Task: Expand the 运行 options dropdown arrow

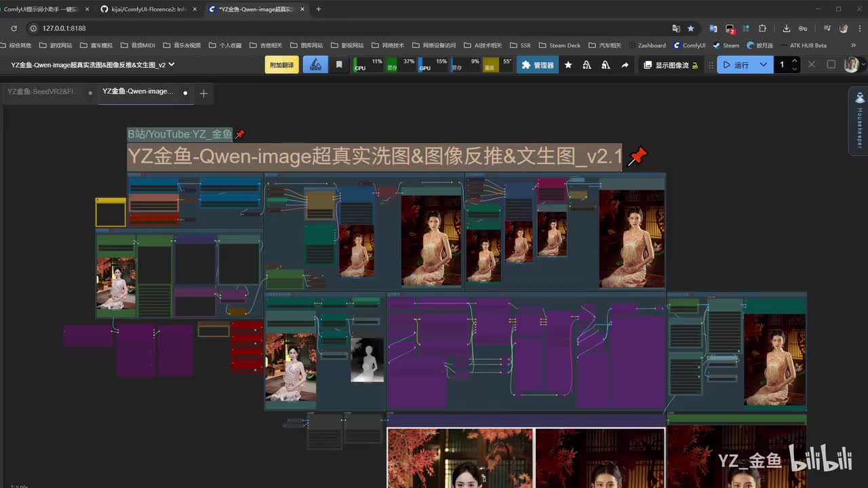Action: tap(764, 64)
